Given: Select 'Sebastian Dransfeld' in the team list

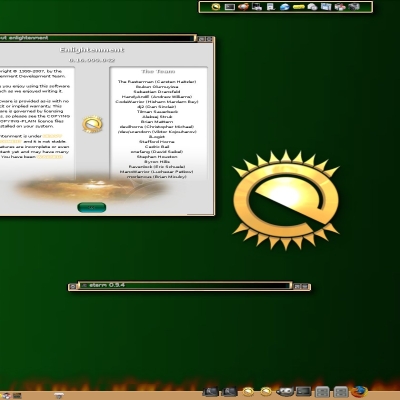Looking at the screenshot, I should tap(157, 92).
